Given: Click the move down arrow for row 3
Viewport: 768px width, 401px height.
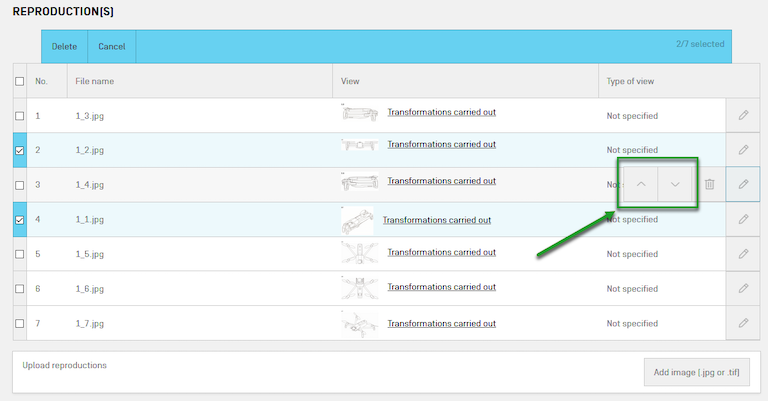Looking at the screenshot, I should (675, 184).
